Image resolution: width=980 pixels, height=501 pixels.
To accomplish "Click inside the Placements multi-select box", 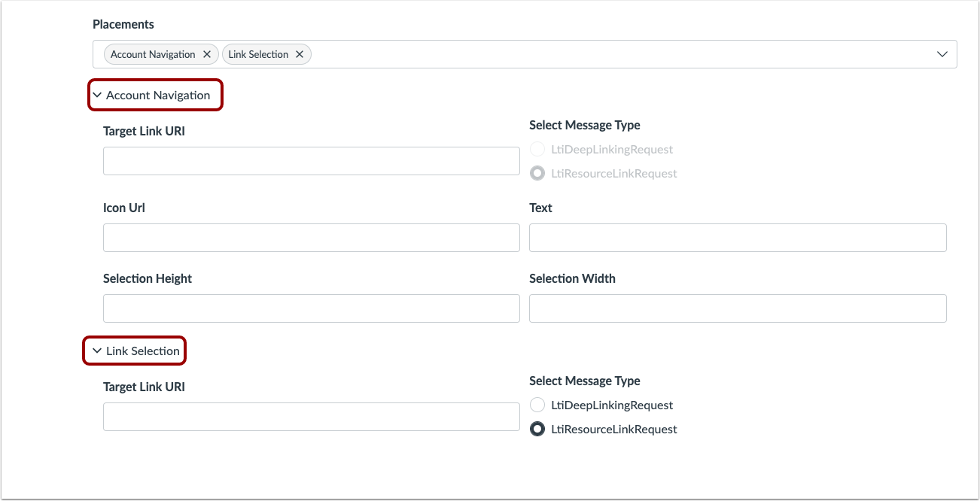I will pos(602,54).
